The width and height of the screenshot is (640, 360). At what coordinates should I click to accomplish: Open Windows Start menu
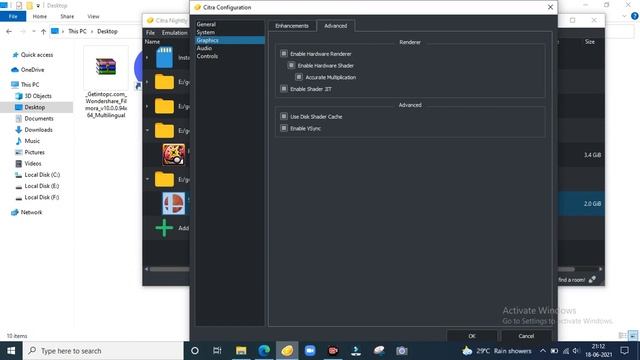pos(11,351)
